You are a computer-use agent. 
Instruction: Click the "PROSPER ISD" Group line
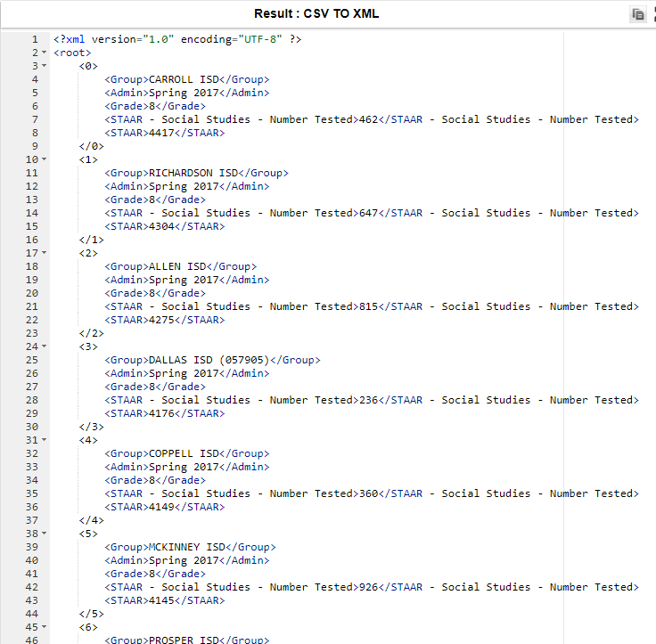coord(186,640)
